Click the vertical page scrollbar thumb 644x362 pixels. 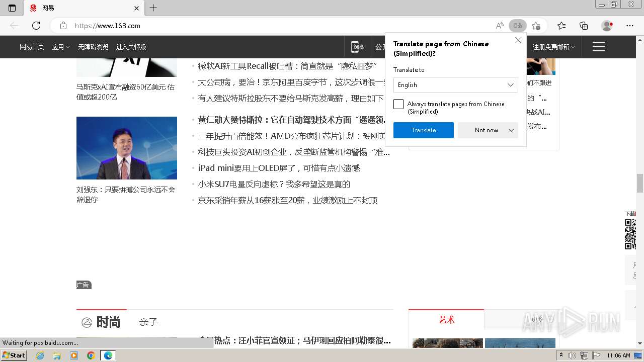pyautogui.click(x=640, y=183)
